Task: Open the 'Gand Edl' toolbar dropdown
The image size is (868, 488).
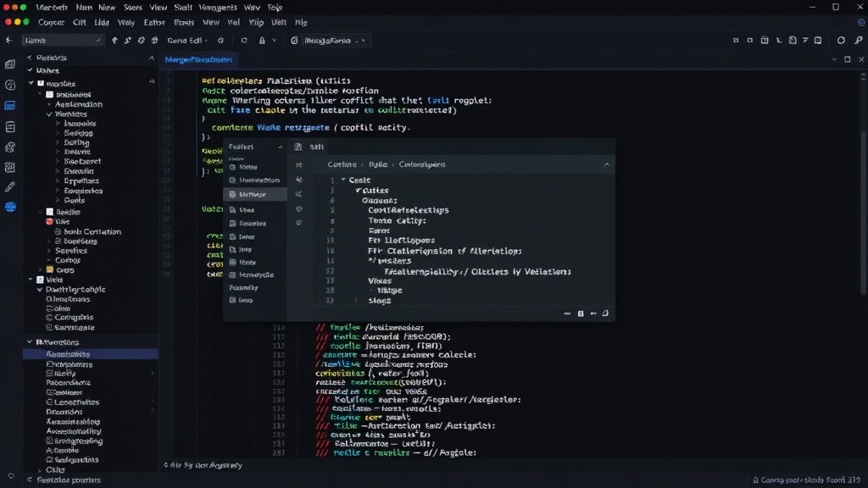Action: tap(187, 41)
